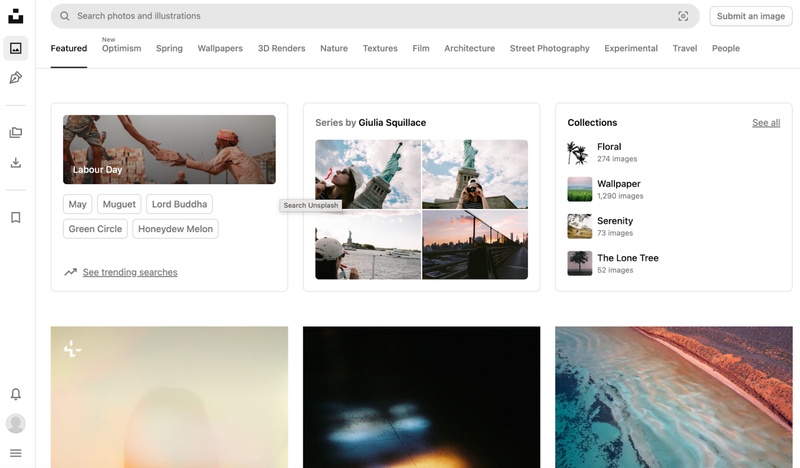Open the Experimental tab

click(x=631, y=48)
